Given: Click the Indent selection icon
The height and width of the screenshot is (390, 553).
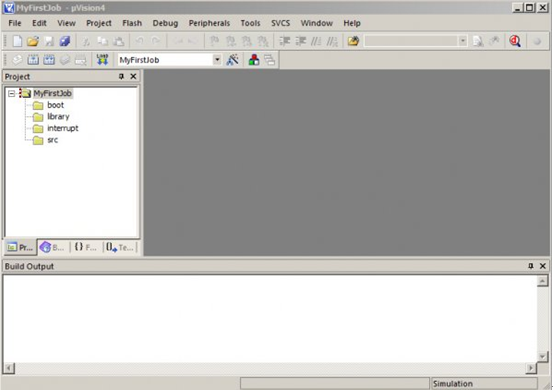Looking at the screenshot, I should [x=284, y=41].
